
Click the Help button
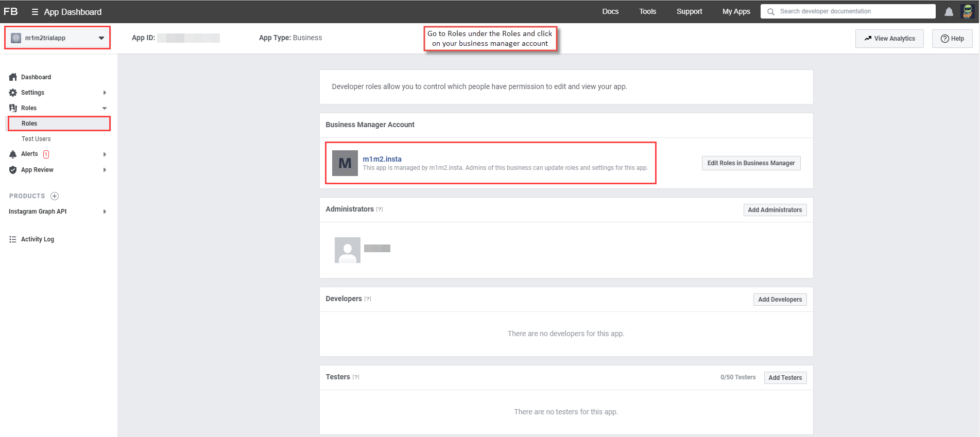click(x=952, y=39)
